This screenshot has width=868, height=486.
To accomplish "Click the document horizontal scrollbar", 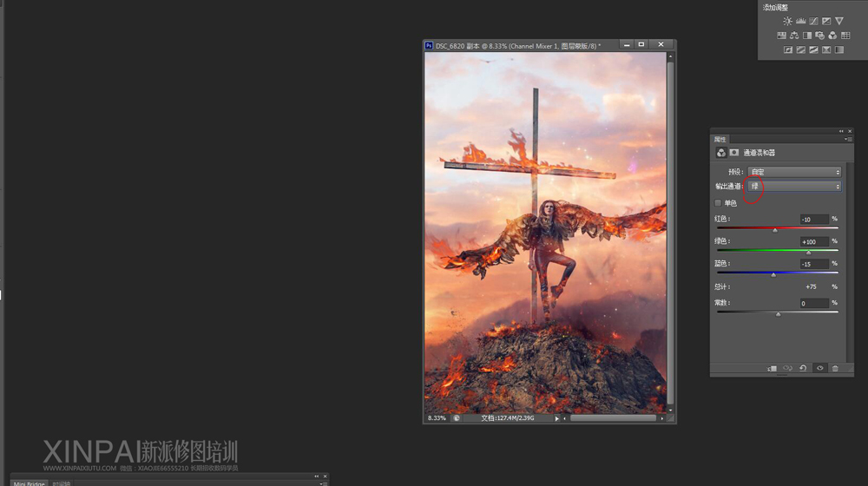I will 614,418.
